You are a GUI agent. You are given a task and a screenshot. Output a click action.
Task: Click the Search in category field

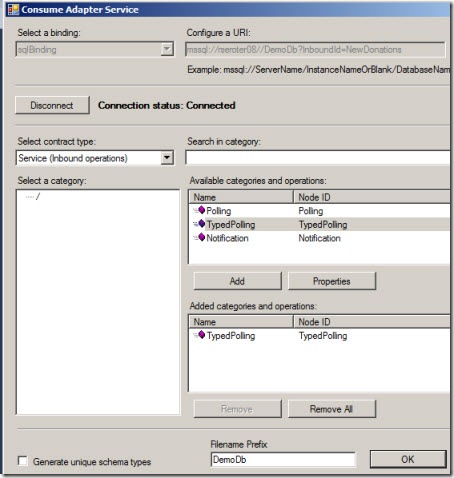point(318,157)
